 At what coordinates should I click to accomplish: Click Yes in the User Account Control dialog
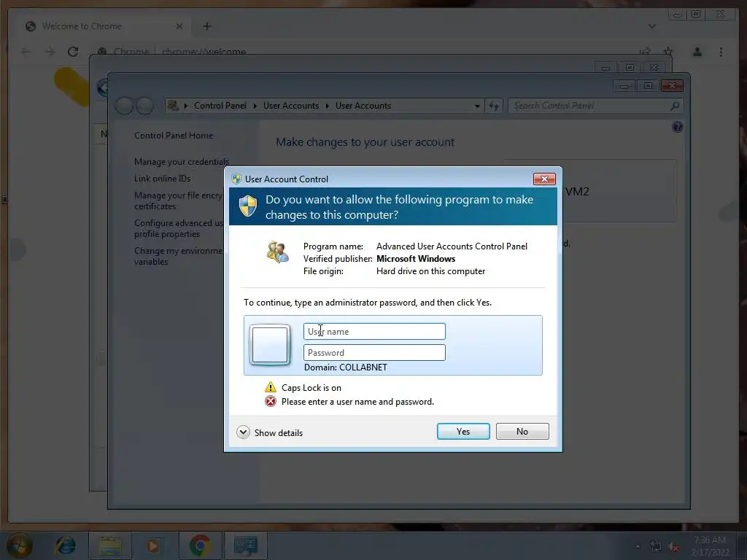[x=463, y=432]
